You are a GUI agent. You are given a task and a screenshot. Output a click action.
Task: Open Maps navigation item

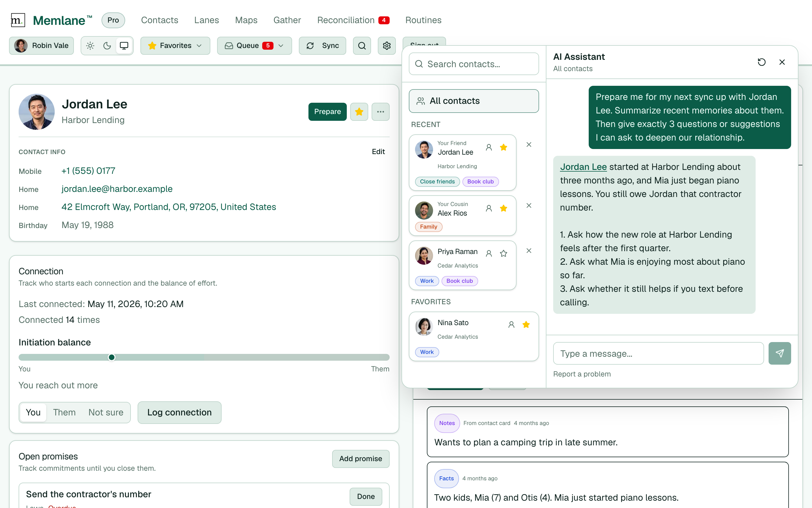pos(246,20)
